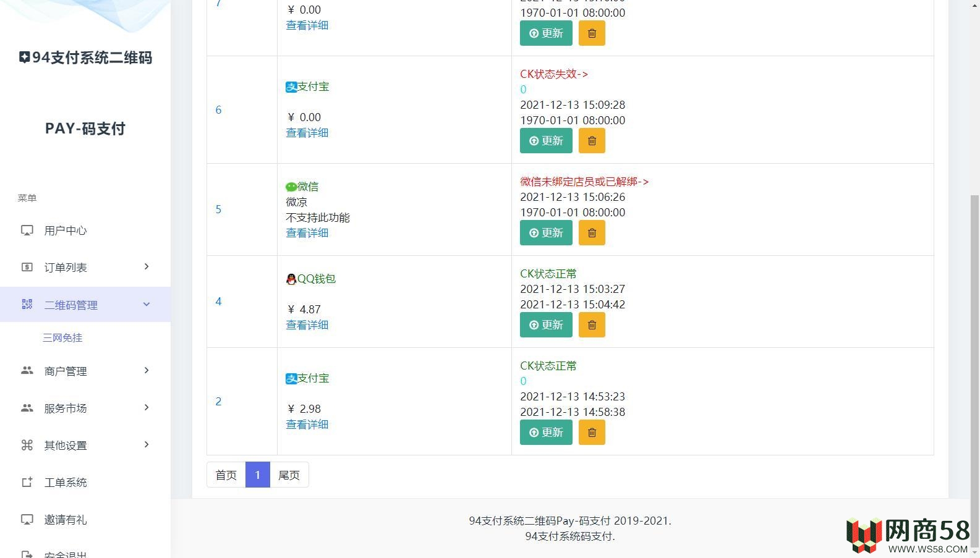
Task: Expand the 订单列表 menu chevron
Action: coord(147,266)
